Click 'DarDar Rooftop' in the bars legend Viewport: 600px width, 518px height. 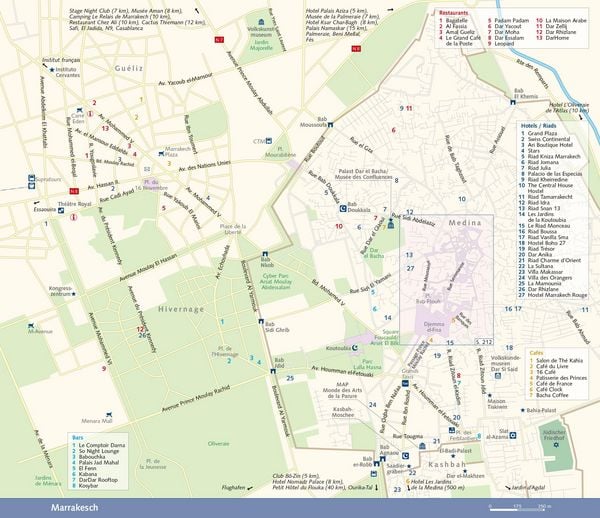pyautogui.click(x=98, y=480)
